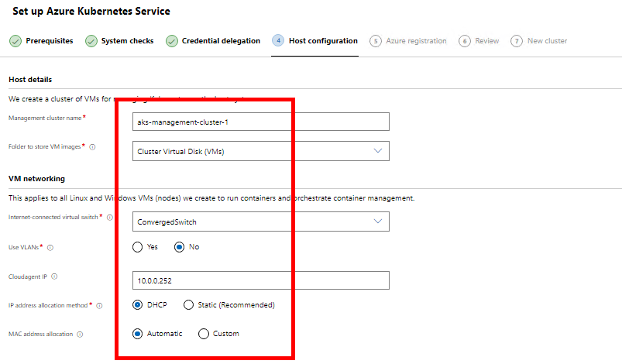Show info tooltip for Use VLANs
The width and height of the screenshot is (622, 364).
tap(50, 247)
